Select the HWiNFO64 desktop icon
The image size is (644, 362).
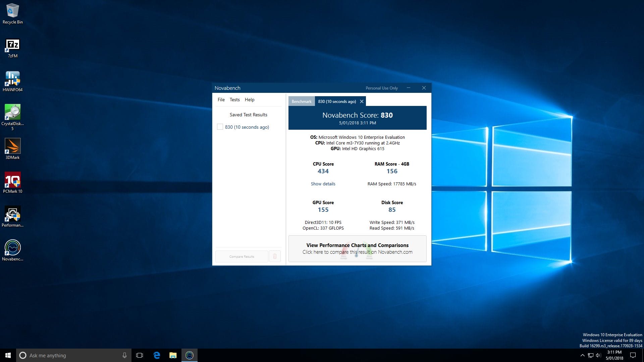point(12,82)
